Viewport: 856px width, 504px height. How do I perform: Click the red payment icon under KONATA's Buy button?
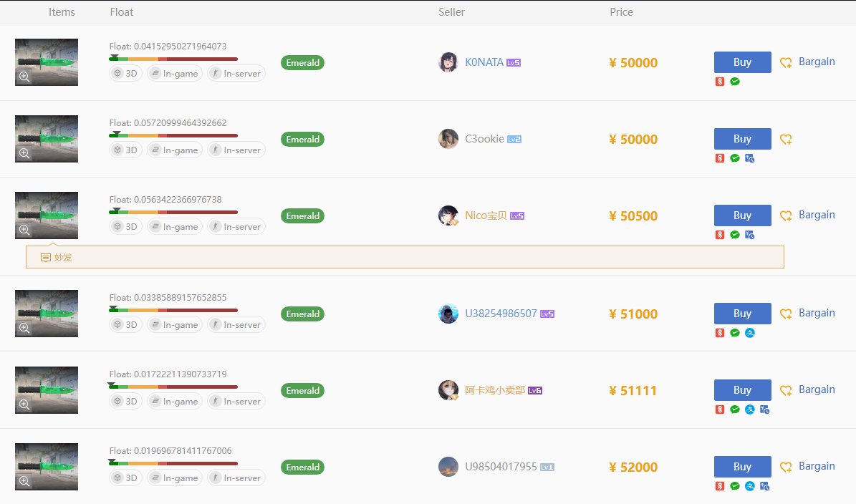[719, 82]
